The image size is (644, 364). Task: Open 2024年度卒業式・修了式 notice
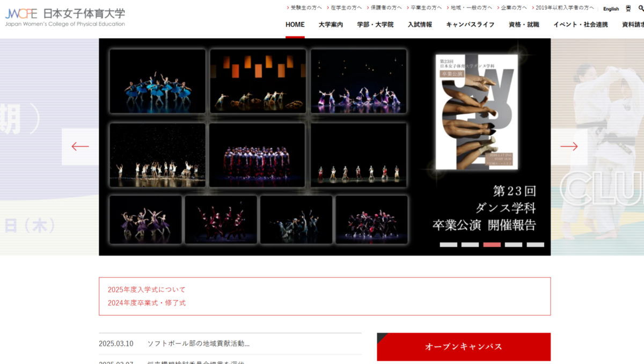point(147,303)
